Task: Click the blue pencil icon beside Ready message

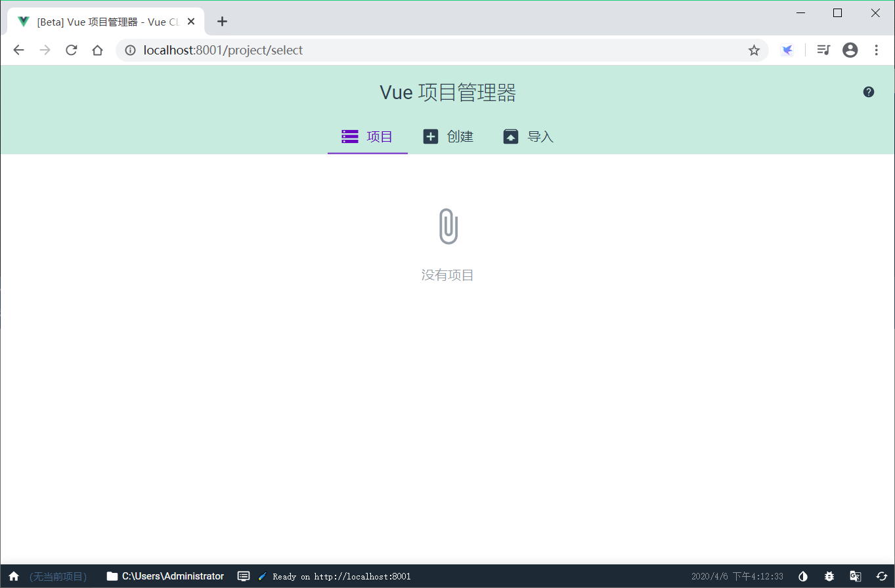Action: coord(263,576)
